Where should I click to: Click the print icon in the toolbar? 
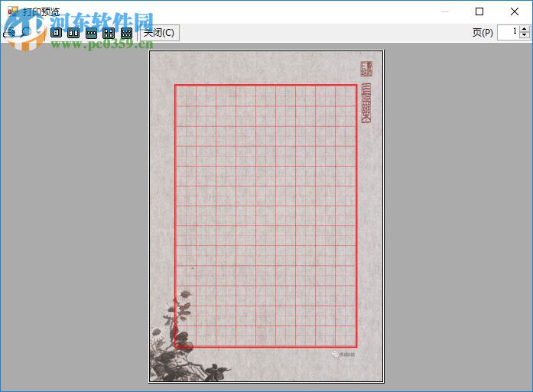9,33
